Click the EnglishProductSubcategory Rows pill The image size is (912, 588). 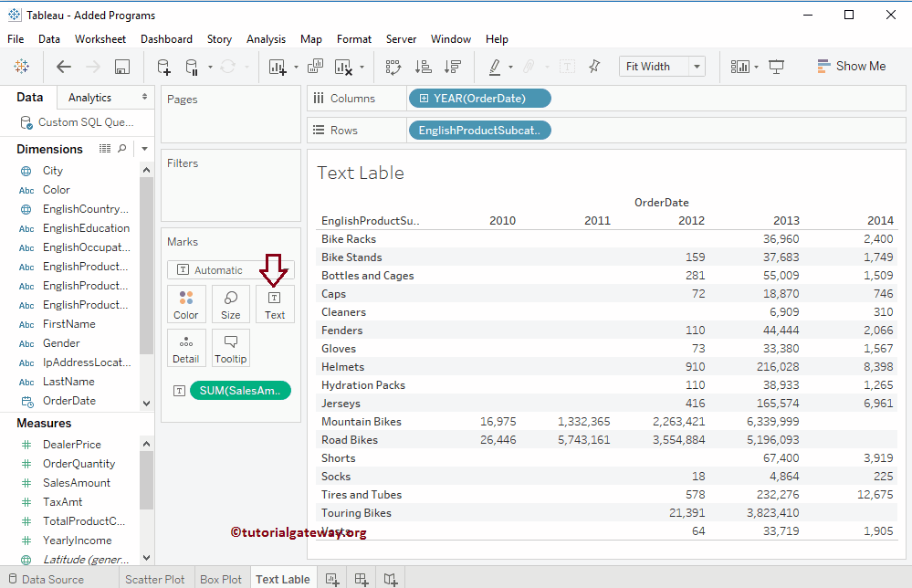(x=479, y=131)
